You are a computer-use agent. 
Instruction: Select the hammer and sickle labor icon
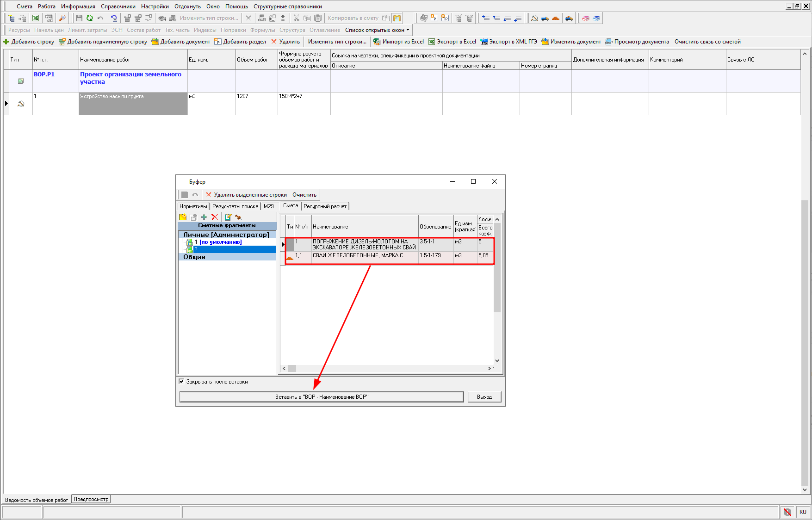pos(534,18)
